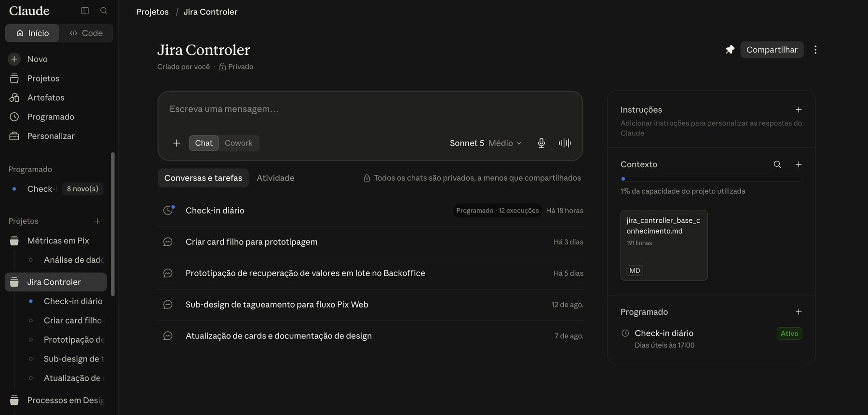Screen dimensions: 868x415
Task: Open the Métricas em Pix project
Action: pyautogui.click(x=56, y=241)
